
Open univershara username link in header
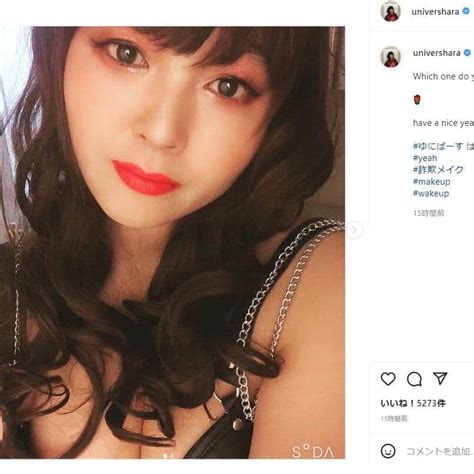pos(435,12)
